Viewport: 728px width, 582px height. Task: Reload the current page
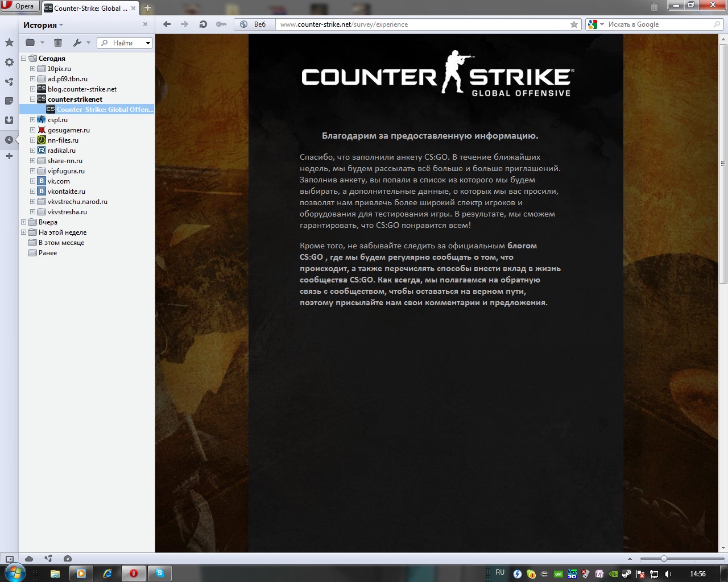203,24
